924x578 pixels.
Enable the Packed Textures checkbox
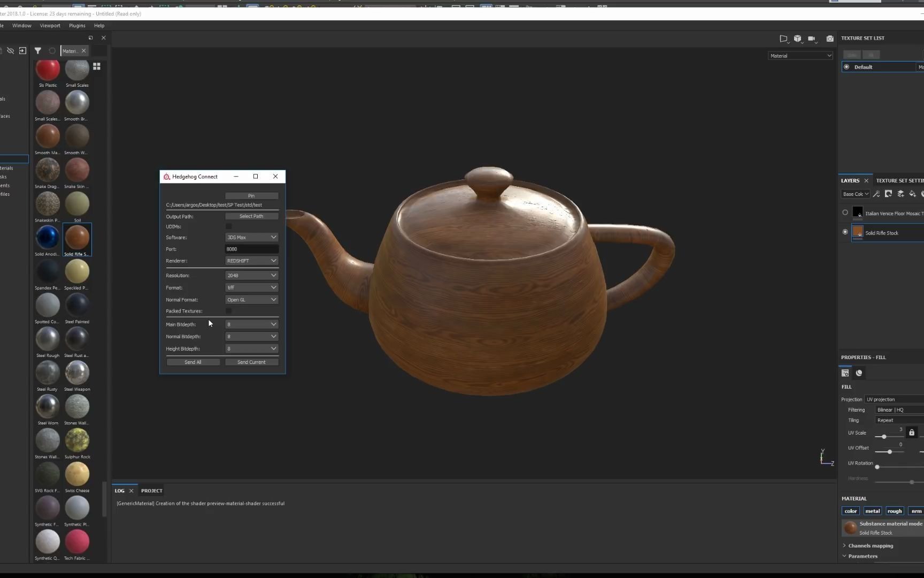click(229, 310)
